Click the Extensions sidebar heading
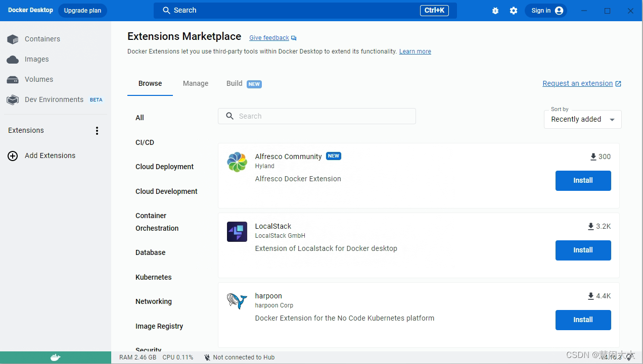The image size is (643, 364). tap(26, 131)
